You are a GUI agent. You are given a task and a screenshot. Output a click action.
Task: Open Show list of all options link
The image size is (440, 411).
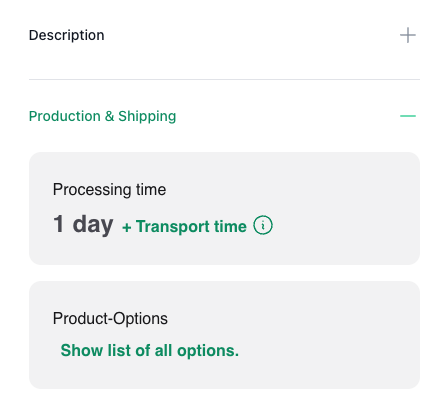coord(150,351)
